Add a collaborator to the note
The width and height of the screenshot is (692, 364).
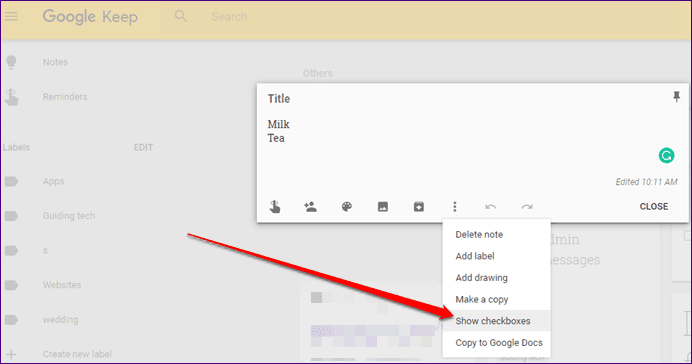(310, 206)
